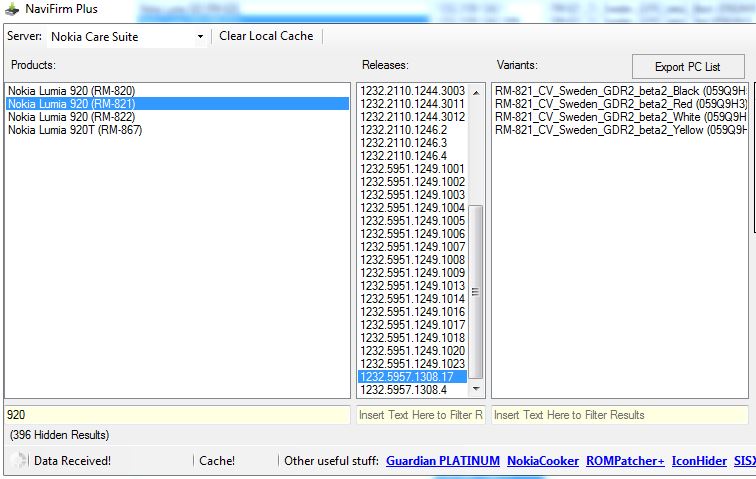Select release 1232.2110.1244.3012
The width and height of the screenshot is (756, 479).
[413, 117]
